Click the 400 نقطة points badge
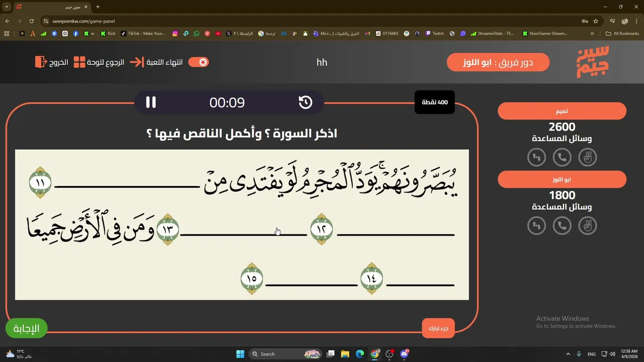This screenshot has width=644, height=362. pyautogui.click(x=435, y=103)
